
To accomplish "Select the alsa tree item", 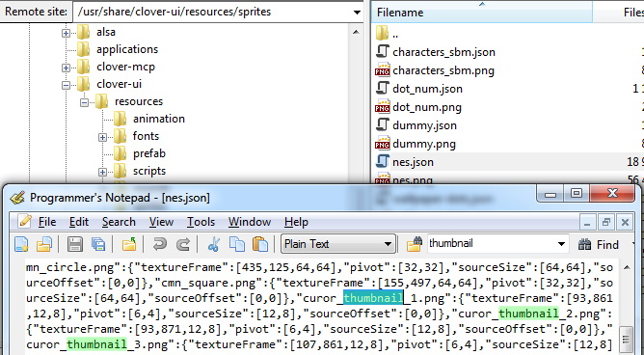I will [x=106, y=32].
